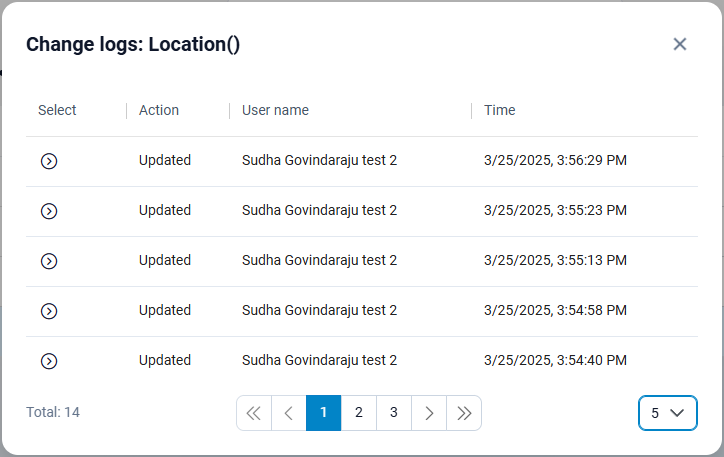Go to the previous page of logs

click(x=288, y=413)
